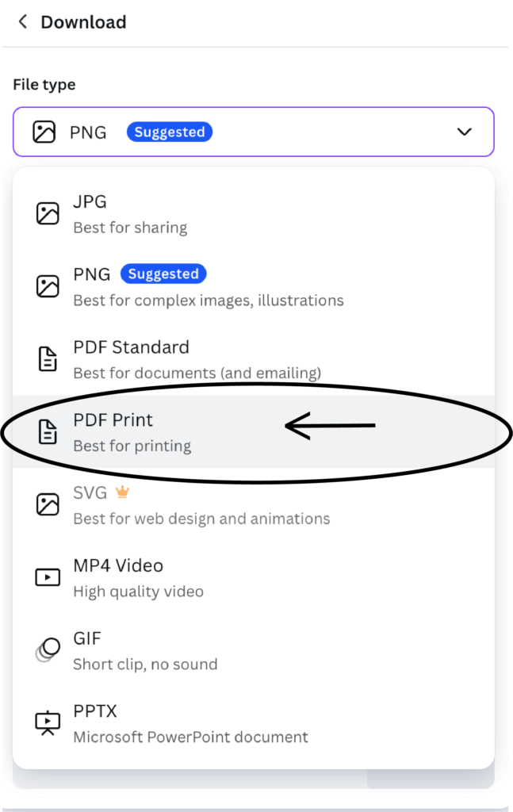
Task: Collapse the file type dropdown chevron
Action: 465,132
